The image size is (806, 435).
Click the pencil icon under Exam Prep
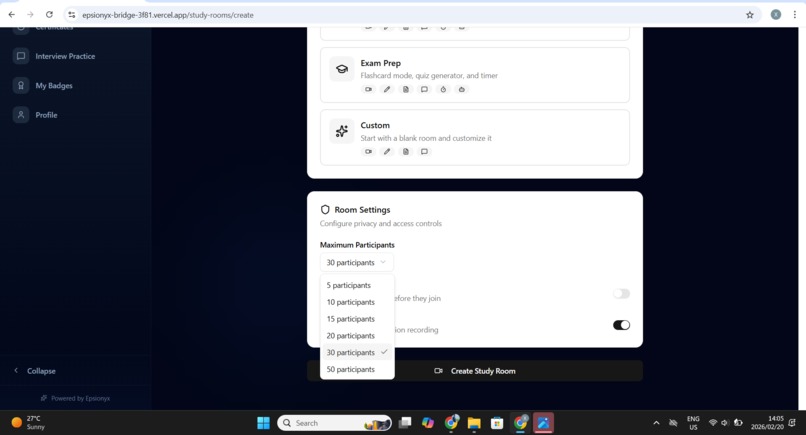pyautogui.click(x=387, y=89)
